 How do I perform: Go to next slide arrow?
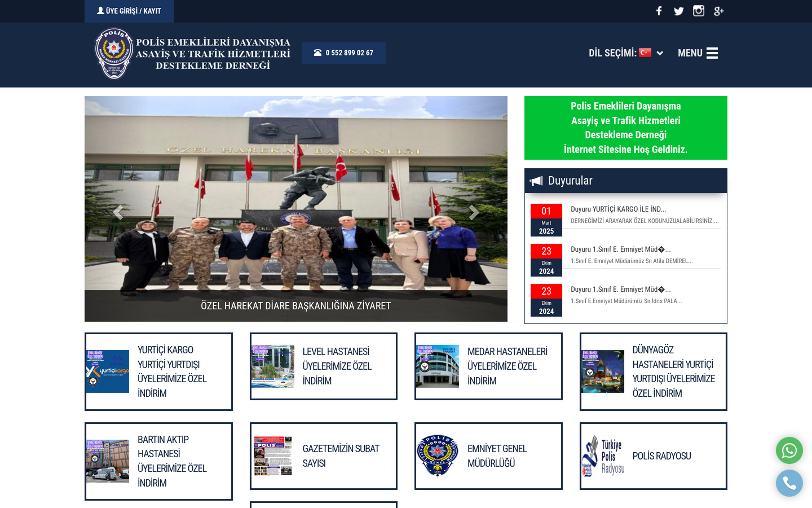tap(474, 212)
